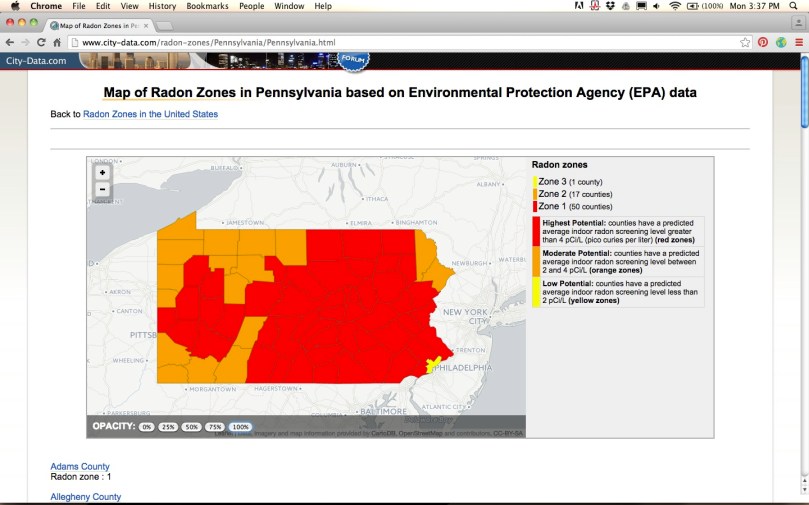The width and height of the screenshot is (809, 505).
Task: Go back with the browser back arrow
Action: 9,42
